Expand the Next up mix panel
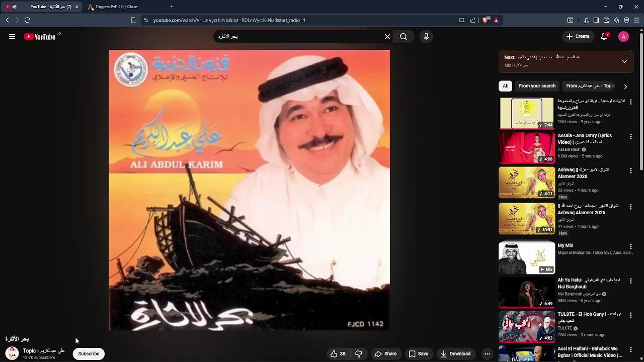Viewport: 644px width, 362px height. pyautogui.click(x=624, y=61)
